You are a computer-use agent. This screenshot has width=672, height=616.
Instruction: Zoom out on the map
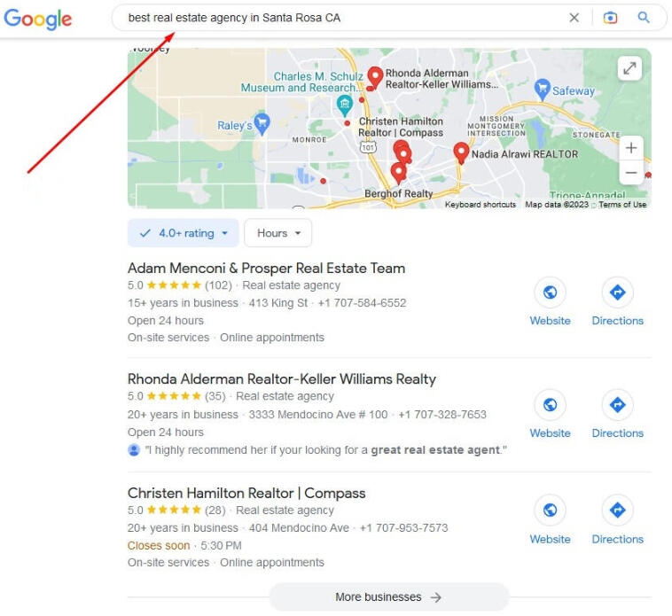click(x=631, y=173)
